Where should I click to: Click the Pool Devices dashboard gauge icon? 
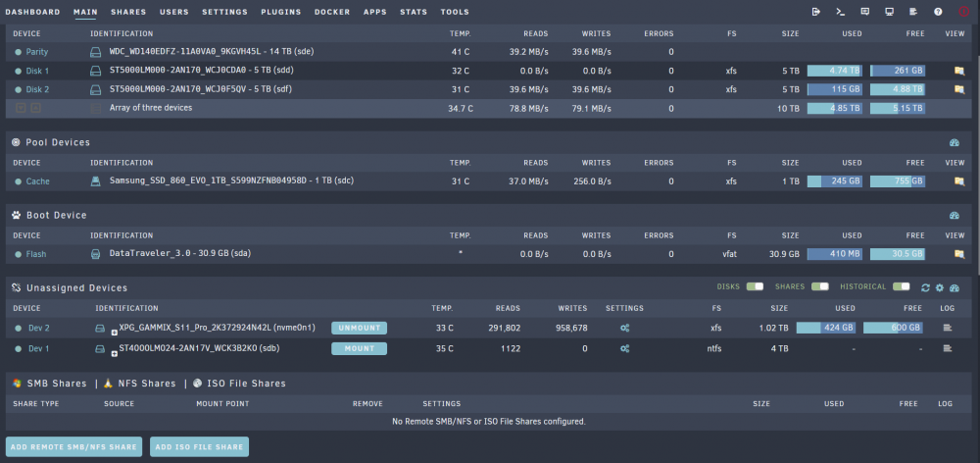point(954,142)
